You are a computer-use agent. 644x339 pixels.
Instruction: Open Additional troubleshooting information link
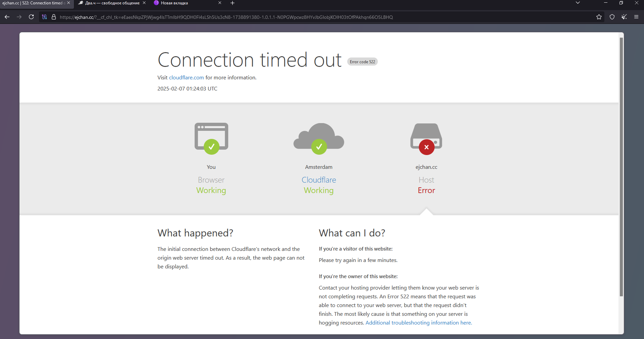pyautogui.click(x=418, y=323)
